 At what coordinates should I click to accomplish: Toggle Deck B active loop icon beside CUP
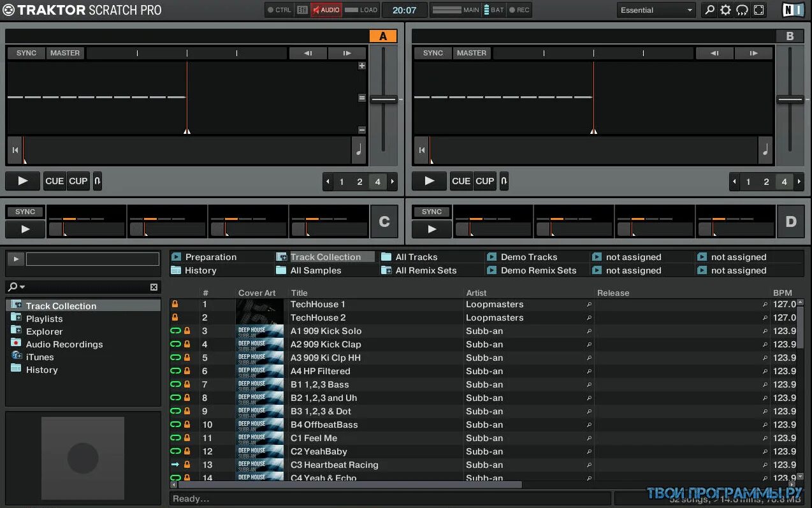pos(504,181)
